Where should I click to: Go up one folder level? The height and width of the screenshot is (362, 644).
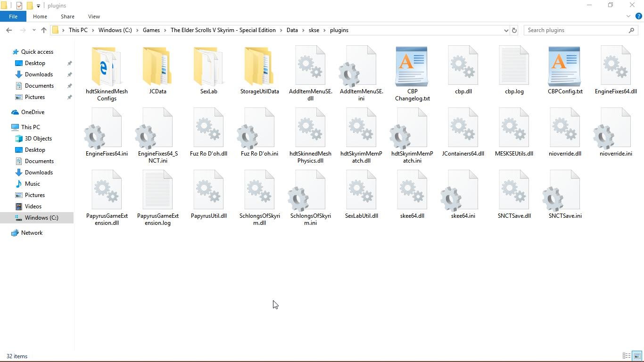tap(44, 30)
